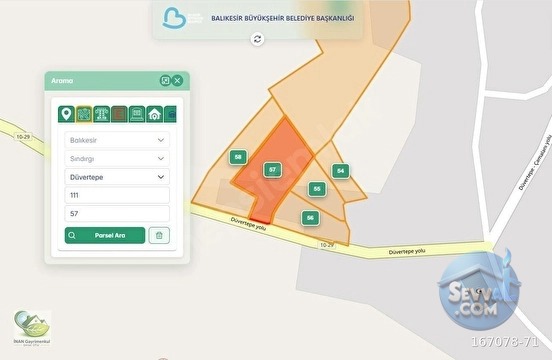
Task: Select parcel marker 58 on map
Action: [x=238, y=157]
